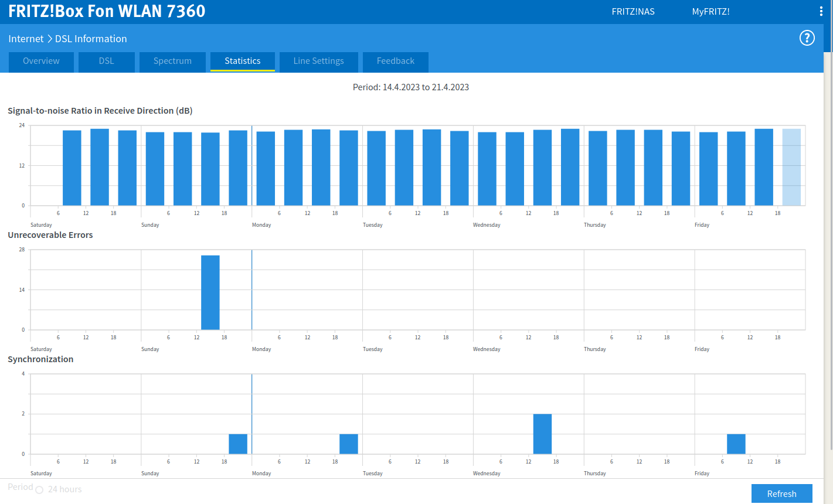Open the three-dot menu in header

[x=821, y=11]
